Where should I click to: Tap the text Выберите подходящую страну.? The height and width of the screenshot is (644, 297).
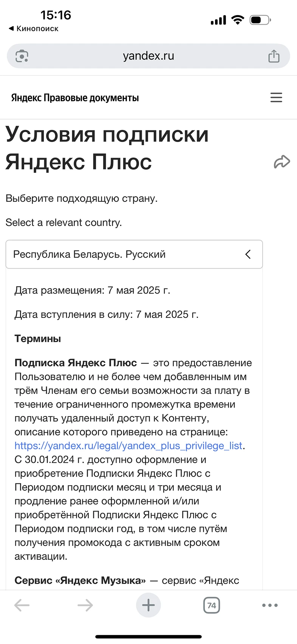click(x=82, y=198)
